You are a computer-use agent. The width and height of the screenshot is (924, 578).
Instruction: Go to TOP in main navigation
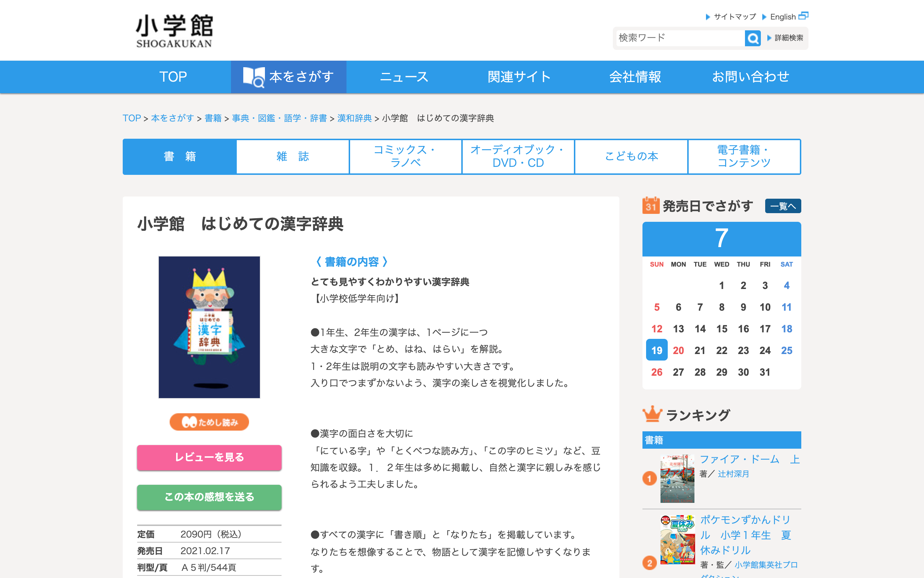(x=173, y=77)
